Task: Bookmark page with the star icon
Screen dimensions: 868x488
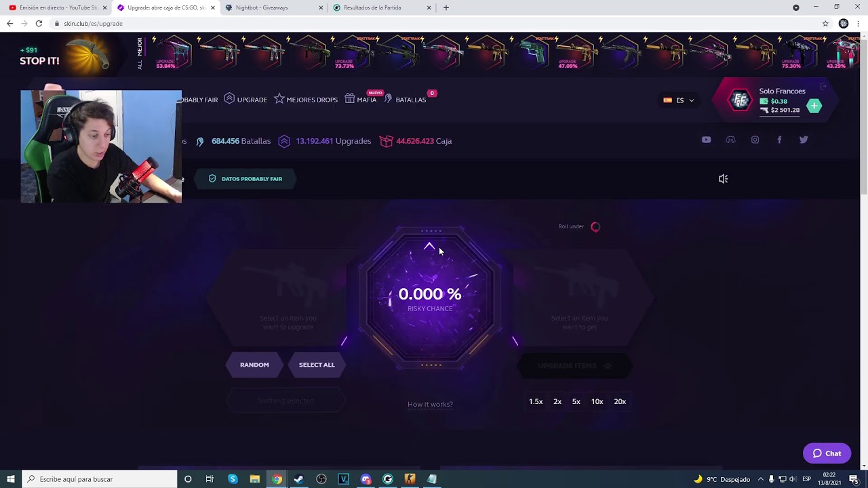Action: click(825, 23)
